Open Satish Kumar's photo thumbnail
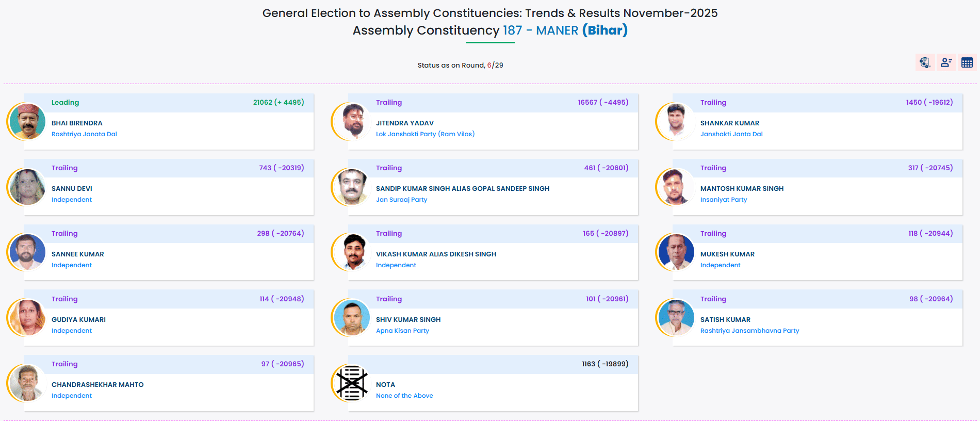980x421 pixels. (676, 318)
